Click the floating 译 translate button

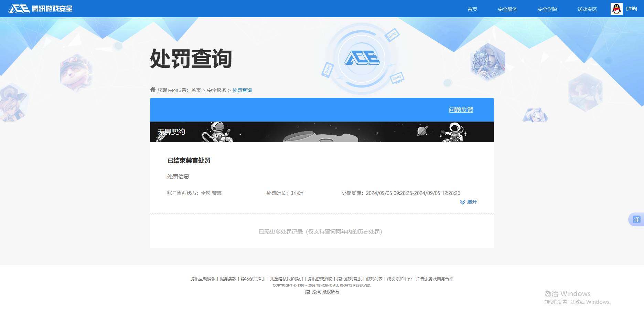tap(636, 219)
